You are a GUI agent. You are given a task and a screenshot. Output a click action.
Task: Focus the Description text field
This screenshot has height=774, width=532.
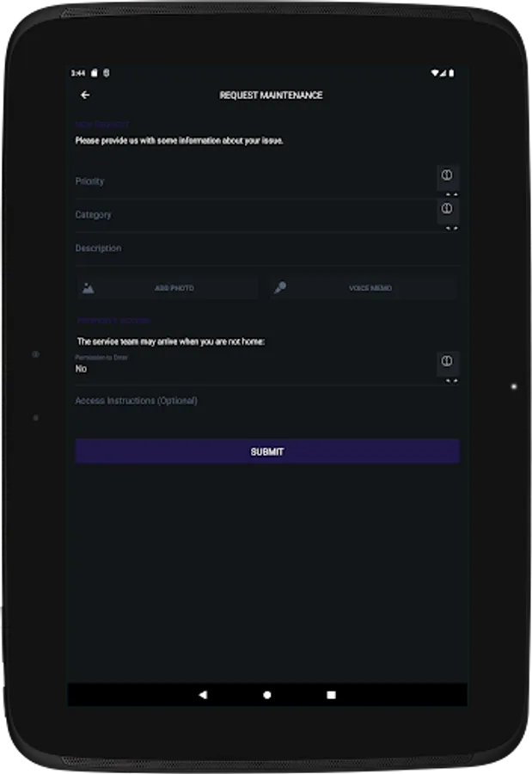267,249
